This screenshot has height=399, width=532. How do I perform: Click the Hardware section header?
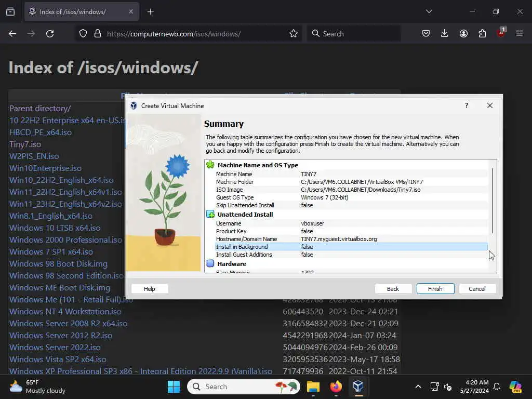coord(232,264)
